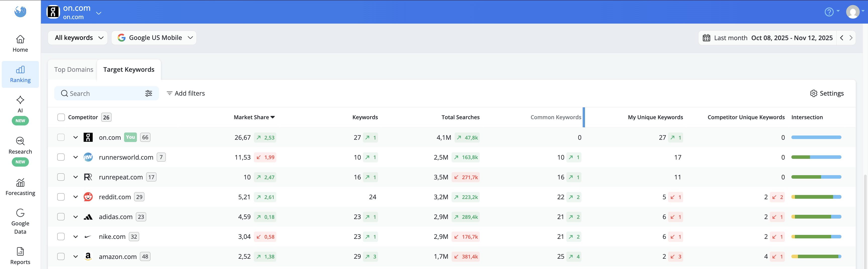The height and width of the screenshot is (269, 868).
Task: Check the nike.com row checkbox
Action: [61, 236]
